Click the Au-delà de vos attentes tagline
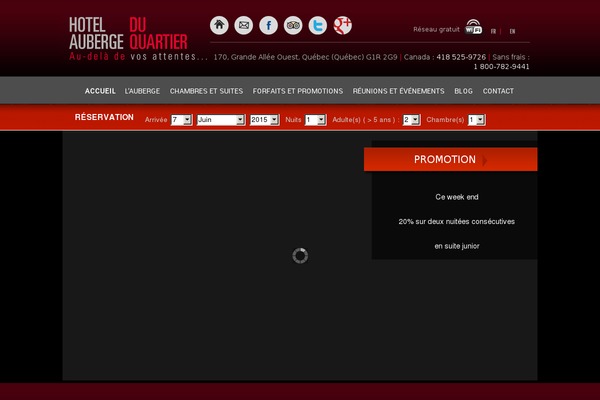This screenshot has width=600, height=400. pyautogui.click(x=138, y=57)
